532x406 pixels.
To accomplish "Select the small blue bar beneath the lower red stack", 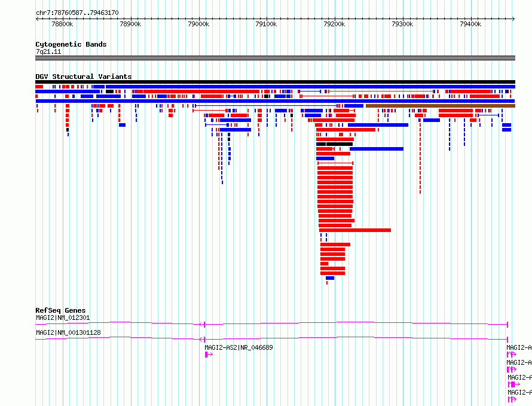I will [330, 278].
